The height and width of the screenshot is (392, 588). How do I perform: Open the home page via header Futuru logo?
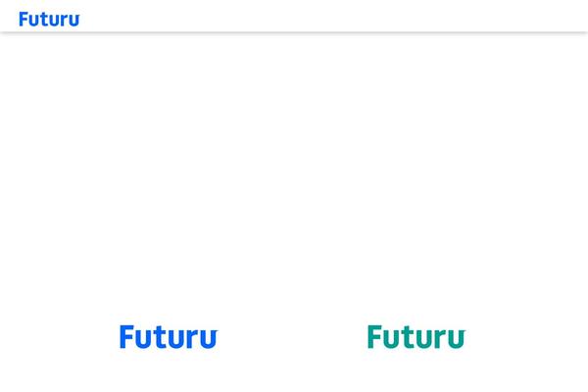49,20
